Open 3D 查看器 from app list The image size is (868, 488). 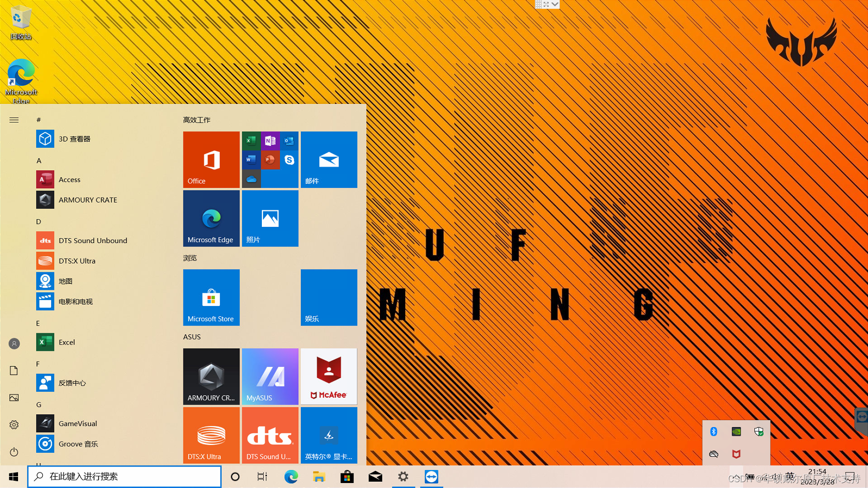pos(102,139)
